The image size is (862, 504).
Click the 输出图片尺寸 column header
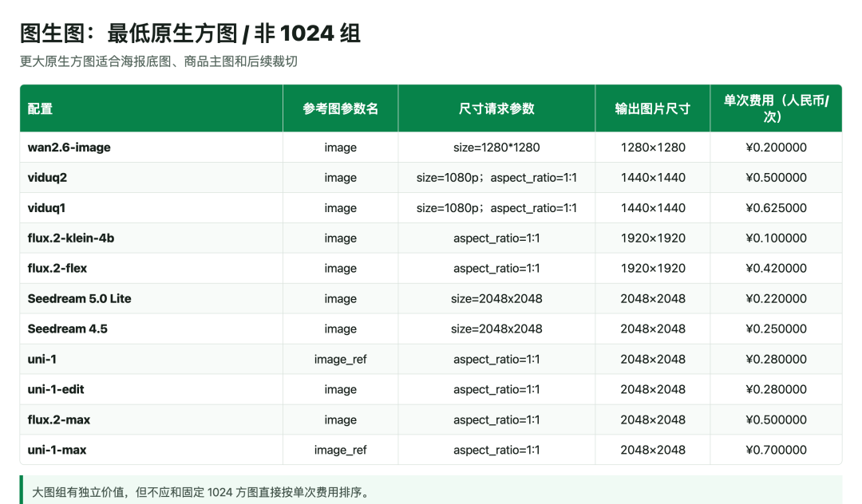(653, 108)
